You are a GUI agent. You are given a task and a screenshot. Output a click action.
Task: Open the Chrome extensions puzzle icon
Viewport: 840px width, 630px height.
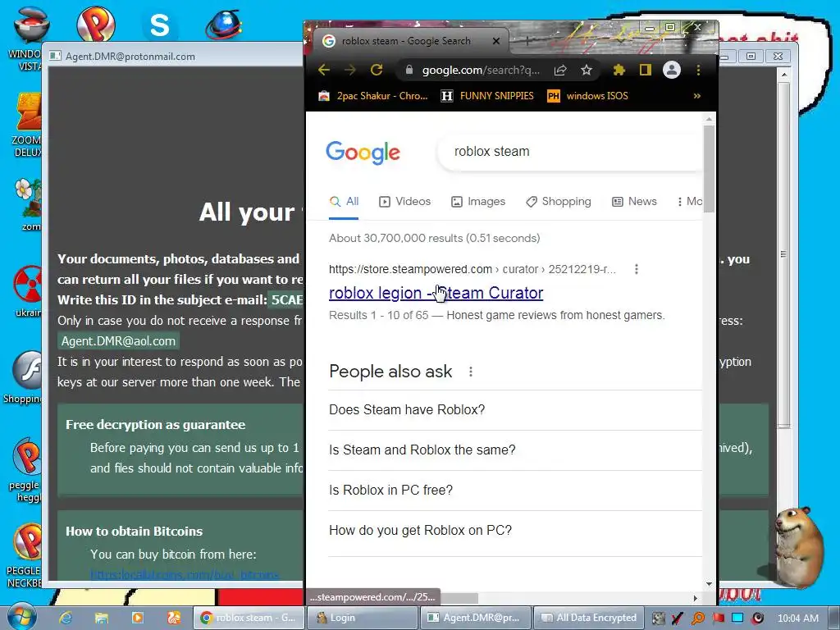619,70
